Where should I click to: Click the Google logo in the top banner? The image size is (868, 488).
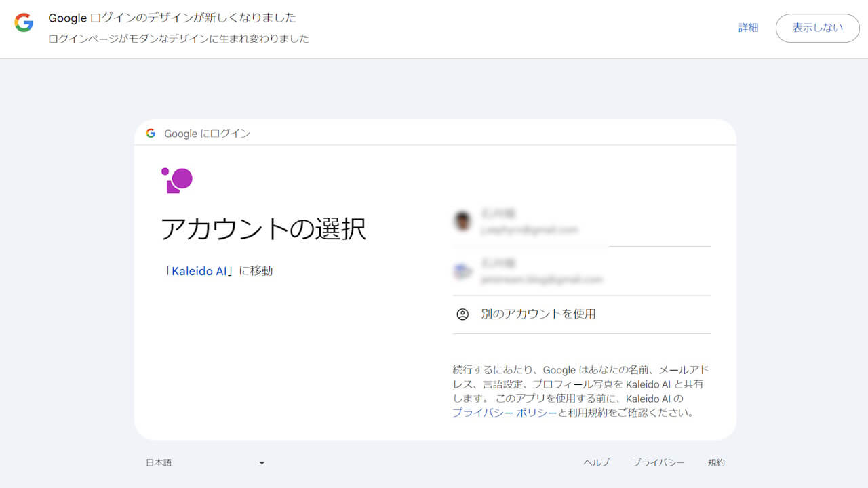pyautogui.click(x=24, y=22)
